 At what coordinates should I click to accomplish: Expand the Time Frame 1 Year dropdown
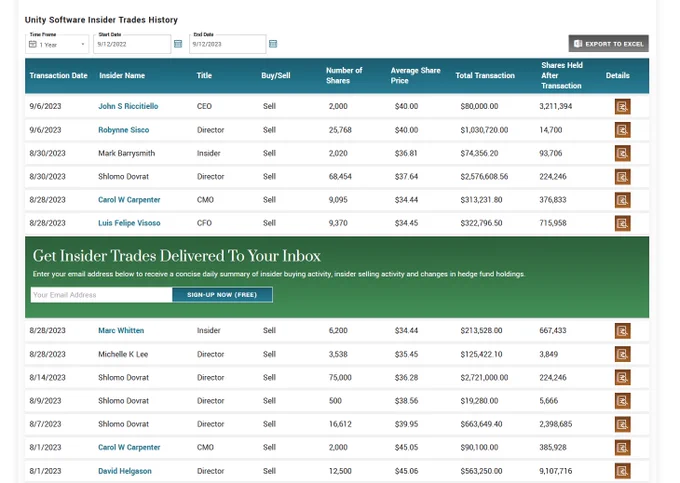[57, 44]
